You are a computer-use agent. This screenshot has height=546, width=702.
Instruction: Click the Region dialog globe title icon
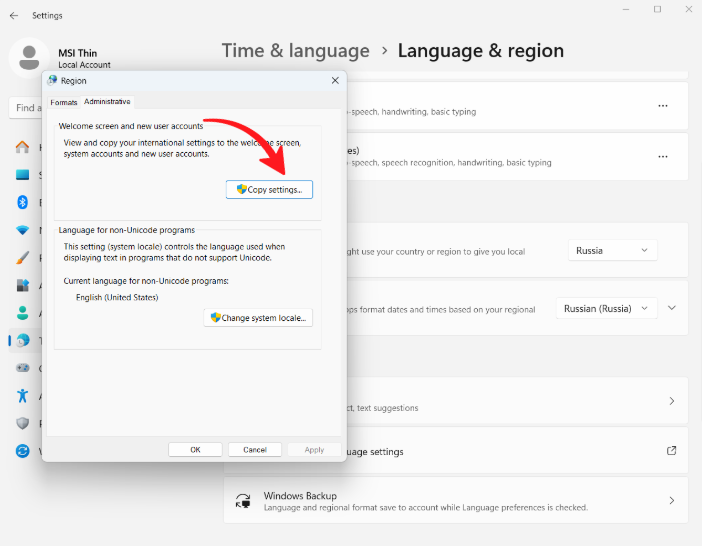[52, 80]
